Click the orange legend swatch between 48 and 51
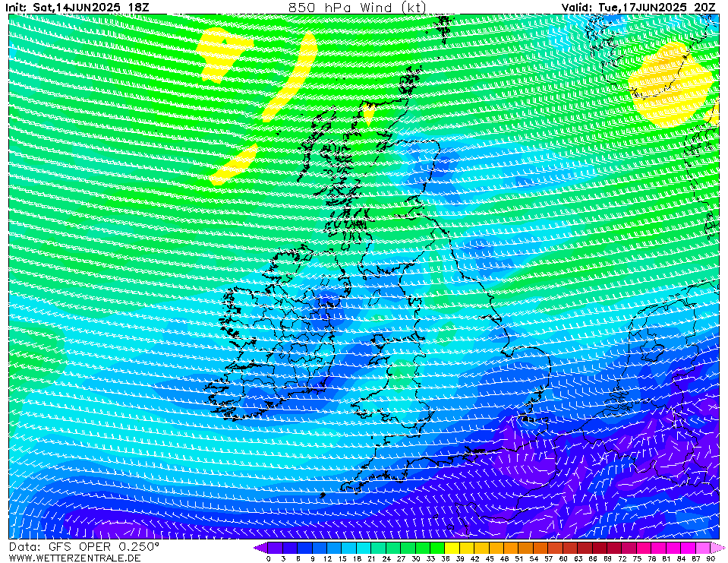Image resolution: width=728 pixels, height=563 pixels. [511, 548]
